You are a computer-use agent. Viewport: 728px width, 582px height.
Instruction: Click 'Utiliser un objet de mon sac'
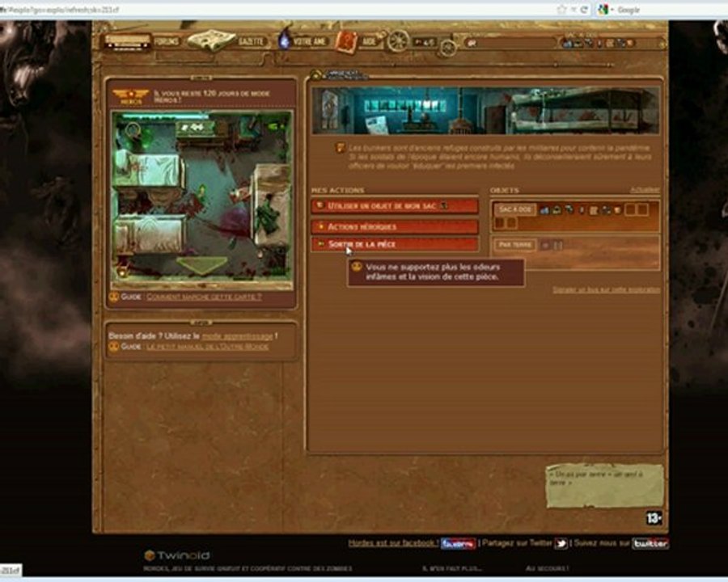pyautogui.click(x=395, y=205)
